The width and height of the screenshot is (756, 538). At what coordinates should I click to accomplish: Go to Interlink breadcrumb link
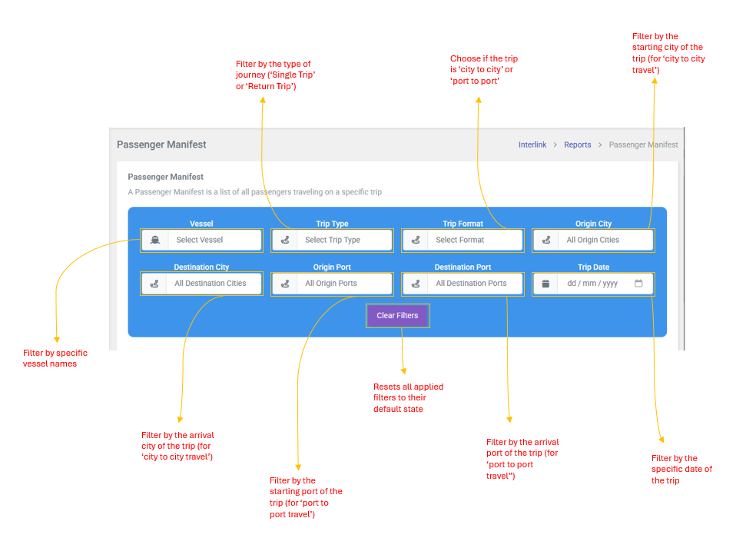[533, 144]
